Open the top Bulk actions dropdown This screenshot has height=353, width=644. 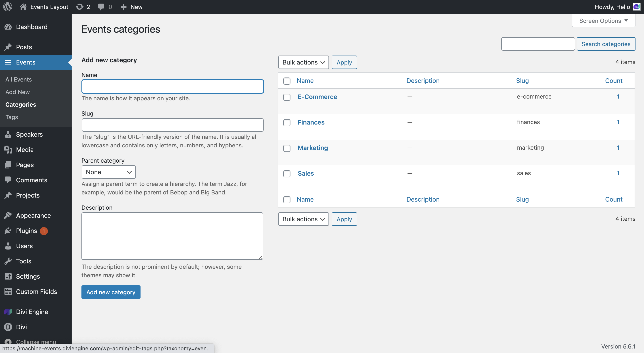(x=303, y=62)
